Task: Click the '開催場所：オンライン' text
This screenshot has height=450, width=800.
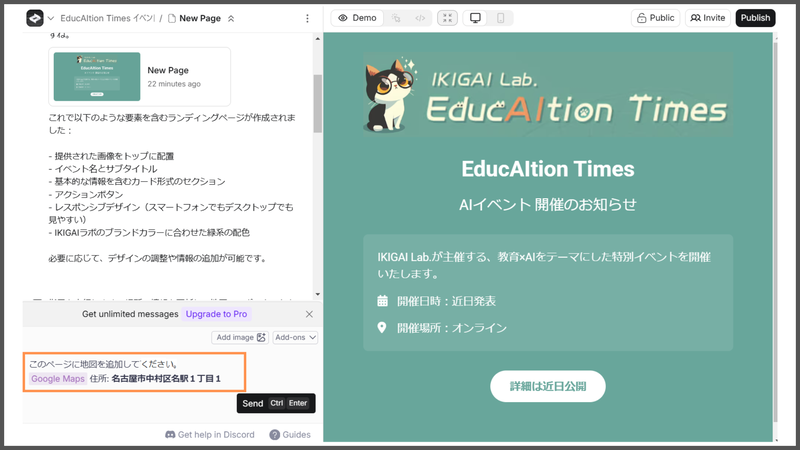Action: pos(452,328)
